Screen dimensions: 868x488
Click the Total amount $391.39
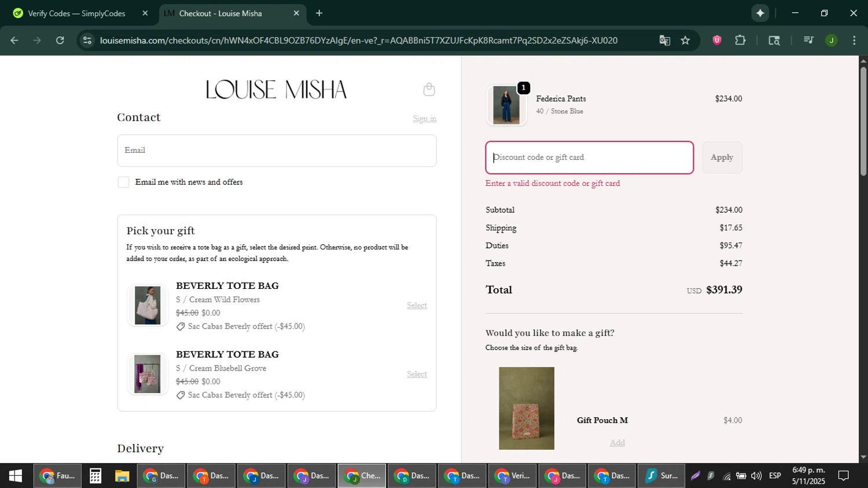click(724, 290)
